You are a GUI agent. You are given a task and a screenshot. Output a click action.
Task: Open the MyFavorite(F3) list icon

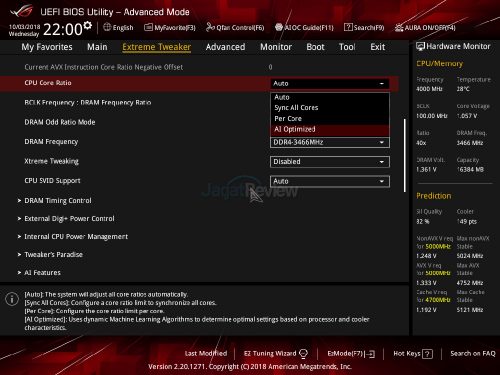coord(148,27)
